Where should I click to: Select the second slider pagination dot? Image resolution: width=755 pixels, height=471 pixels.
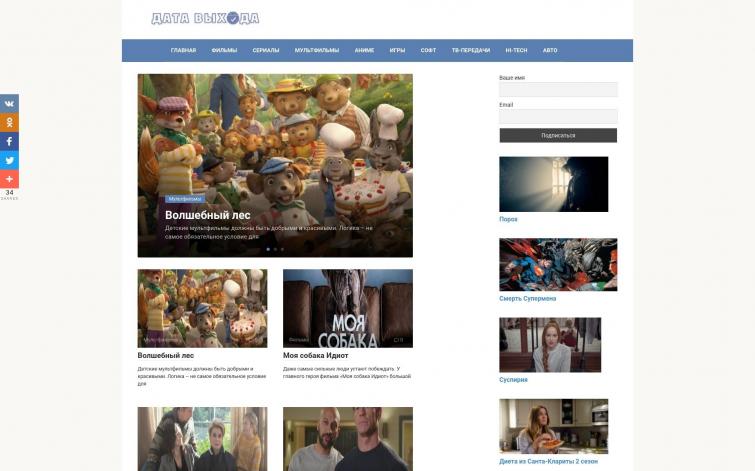coord(275,249)
